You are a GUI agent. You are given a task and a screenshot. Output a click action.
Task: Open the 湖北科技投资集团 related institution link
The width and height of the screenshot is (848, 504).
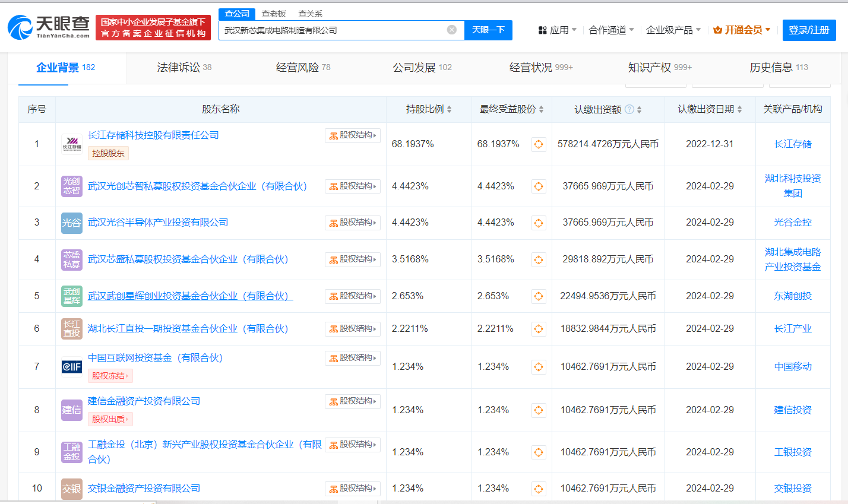(793, 186)
